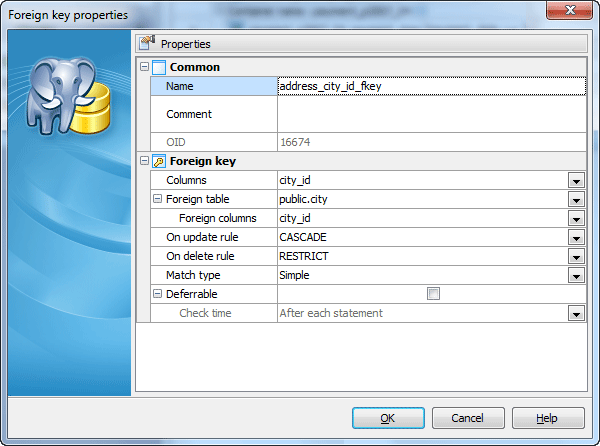Collapse the Foreign table node

[x=157, y=199]
